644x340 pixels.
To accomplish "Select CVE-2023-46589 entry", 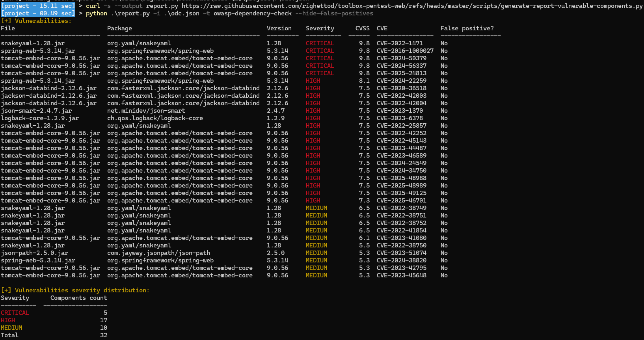I will (402, 156).
